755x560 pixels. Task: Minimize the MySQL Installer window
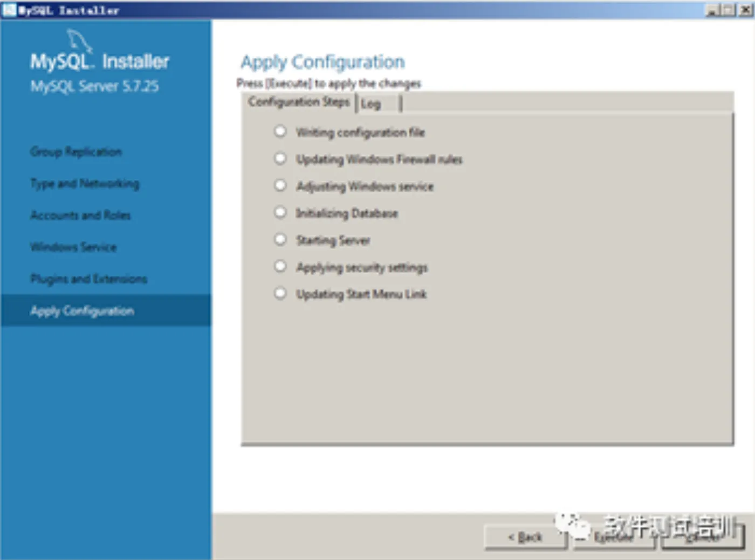713,10
